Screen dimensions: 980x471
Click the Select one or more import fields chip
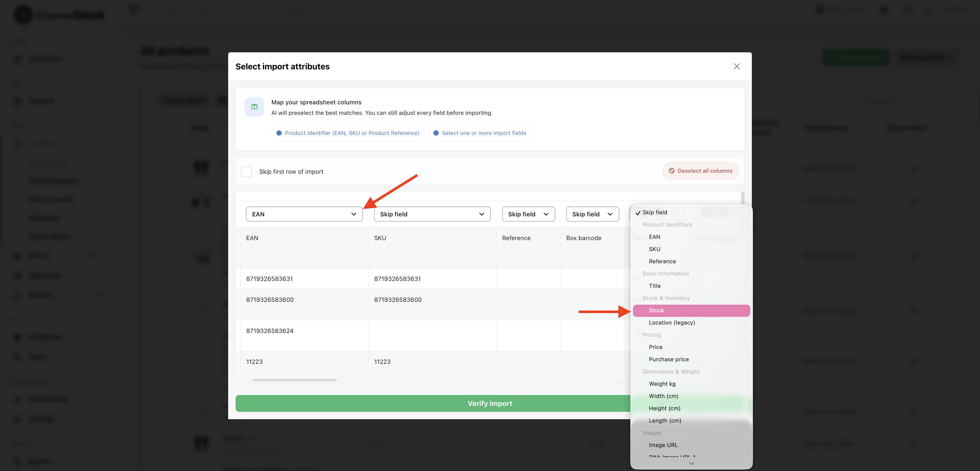pyautogui.click(x=479, y=133)
